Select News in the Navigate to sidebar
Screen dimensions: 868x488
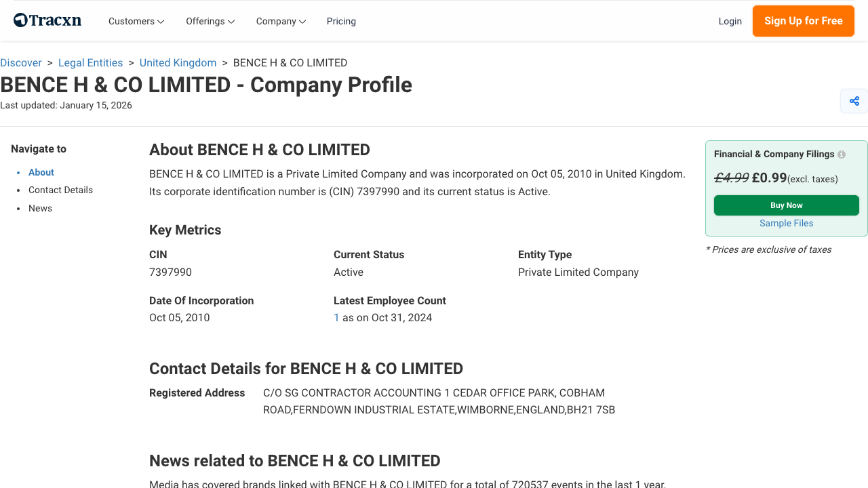pyautogui.click(x=40, y=208)
